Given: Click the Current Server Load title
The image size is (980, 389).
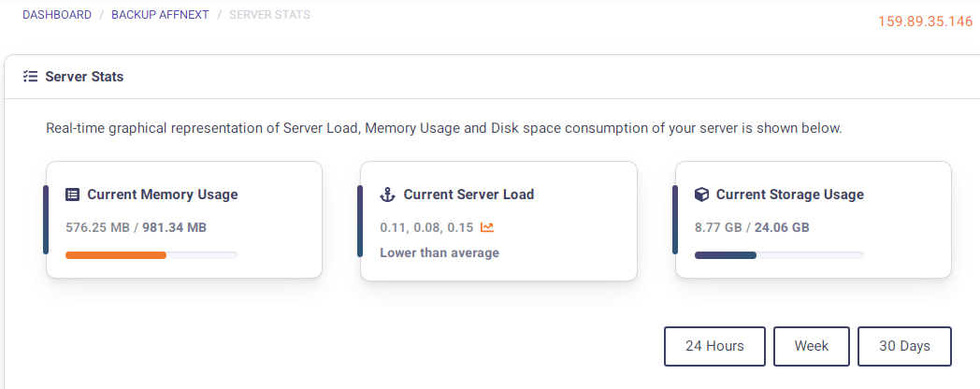Looking at the screenshot, I should [468, 194].
